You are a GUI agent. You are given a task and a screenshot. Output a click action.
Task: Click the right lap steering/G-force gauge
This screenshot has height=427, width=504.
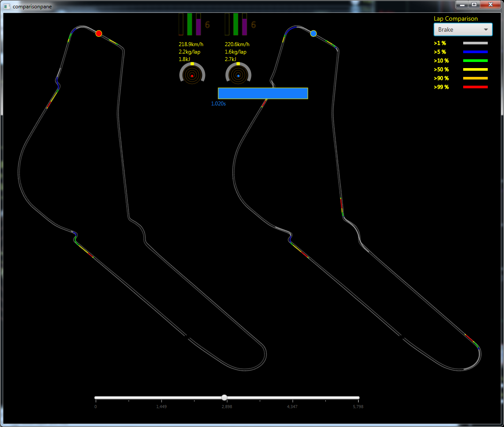[238, 74]
